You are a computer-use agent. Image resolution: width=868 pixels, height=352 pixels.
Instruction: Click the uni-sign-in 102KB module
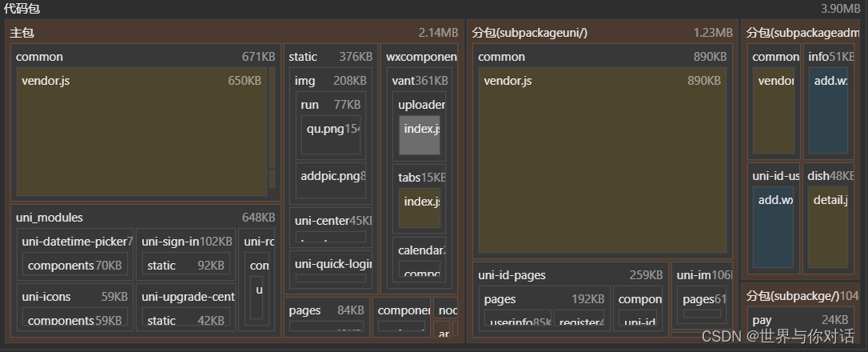click(186, 242)
